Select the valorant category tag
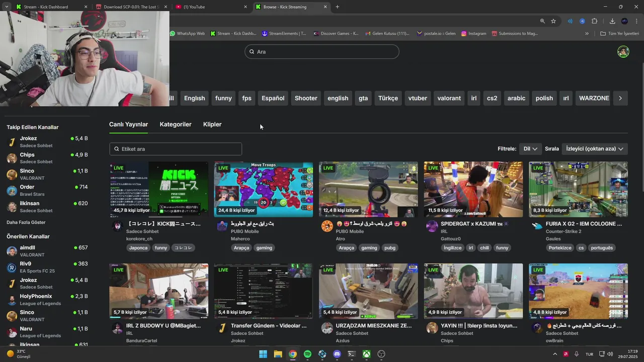Screen dimensions: 644x362 point(449,98)
